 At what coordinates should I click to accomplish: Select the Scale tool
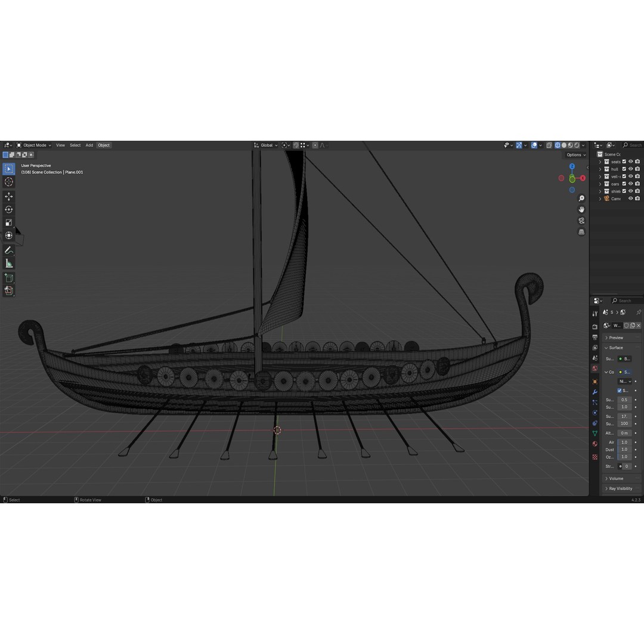coord(8,222)
